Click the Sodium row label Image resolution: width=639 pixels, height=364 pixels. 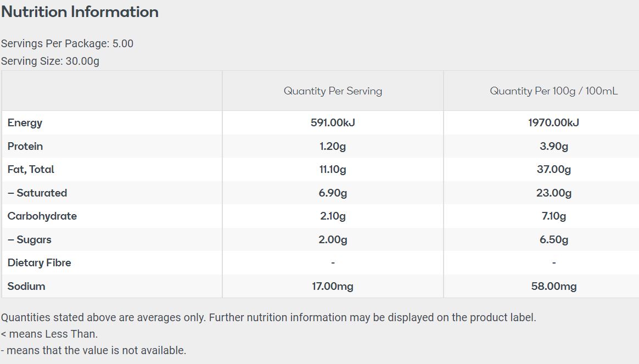tap(26, 287)
